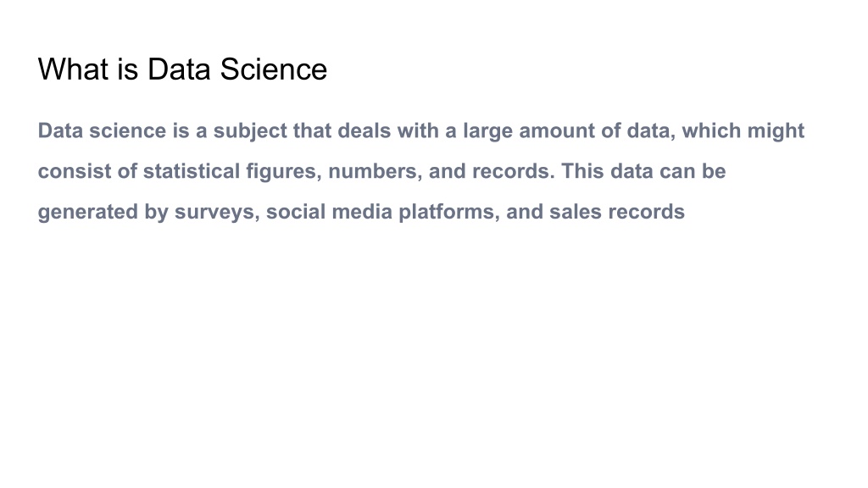Click the word 'Science' in the title
868x488 pixels.
274,69
